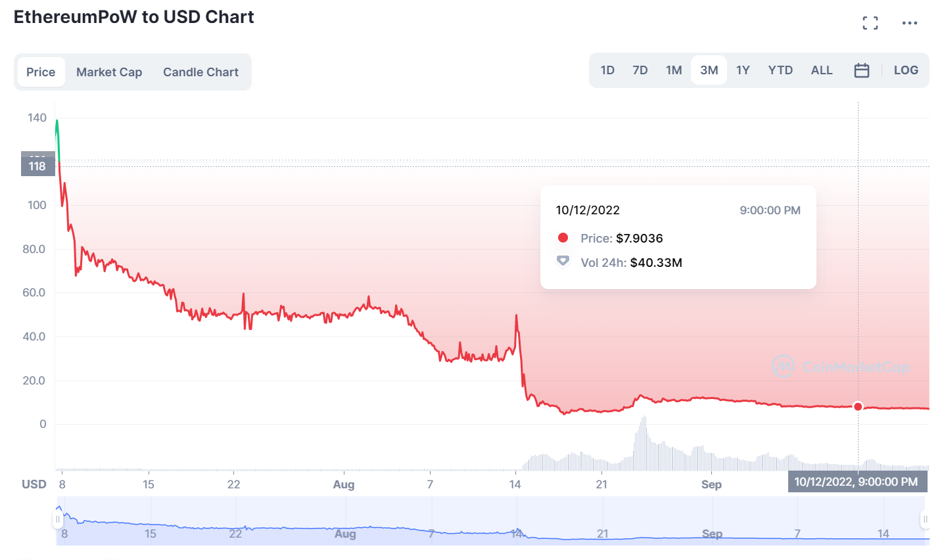The height and width of the screenshot is (560, 944).
Task: Open the three-dot more options menu
Action: 910,23
